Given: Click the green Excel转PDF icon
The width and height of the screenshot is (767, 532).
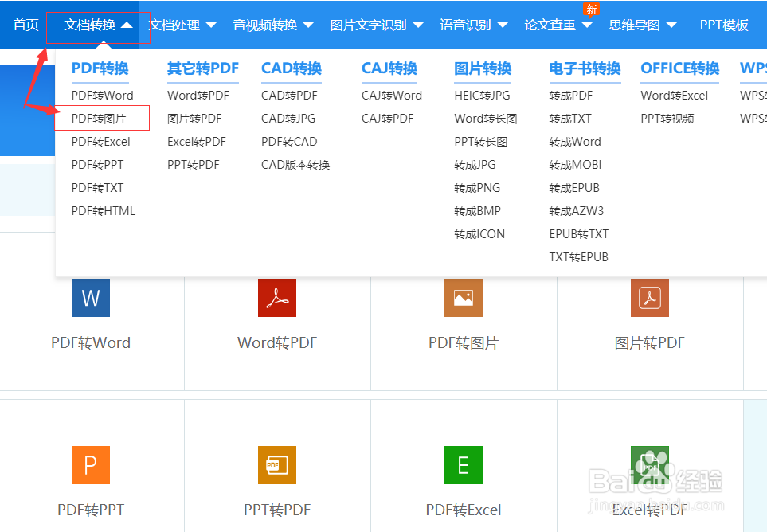Looking at the screenshot, I should (x=649, y=465).
